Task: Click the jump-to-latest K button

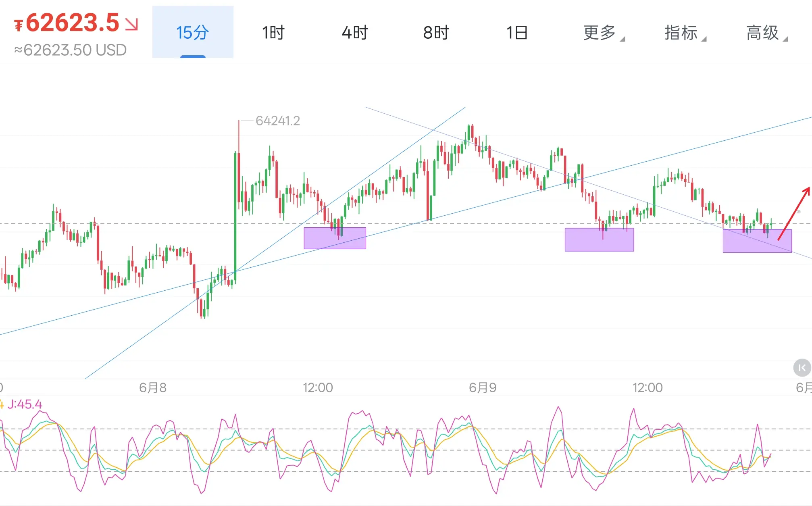Action: coord(802,368)
